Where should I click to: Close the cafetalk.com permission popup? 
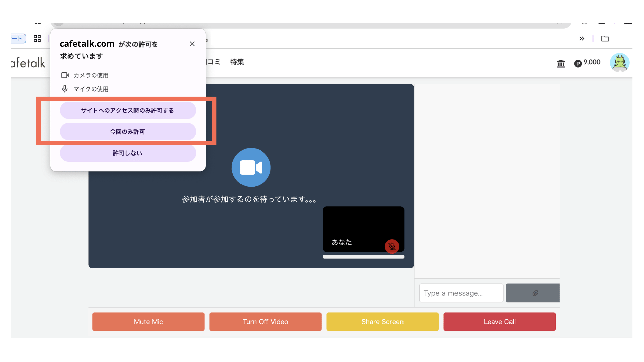pos(192,44)
